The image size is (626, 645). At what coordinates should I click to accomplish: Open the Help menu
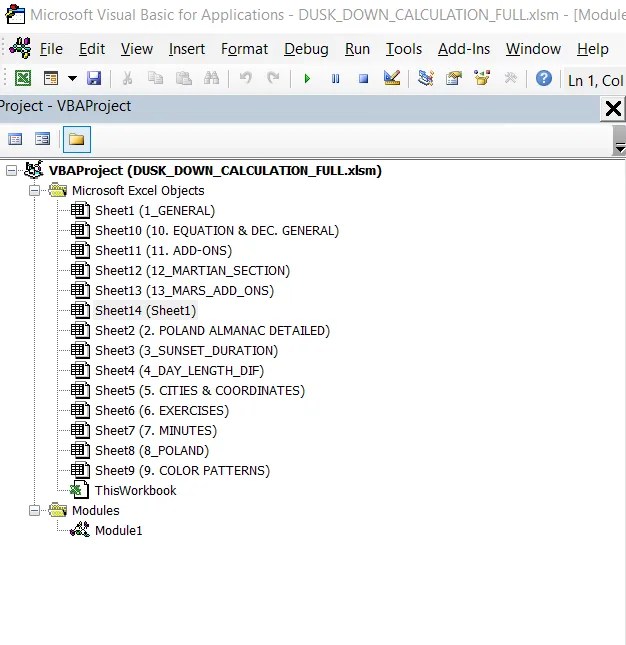593,49
